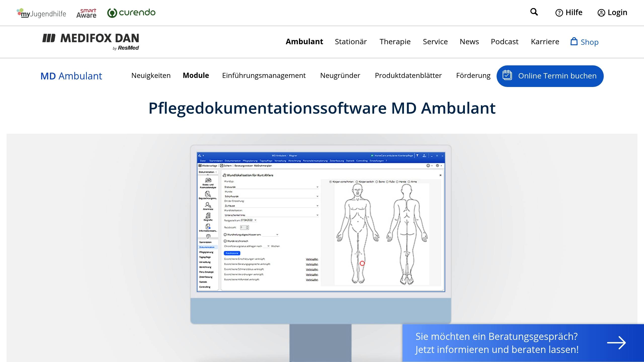
Task: Click the Login account link
Action: click(x=612, y=13)
